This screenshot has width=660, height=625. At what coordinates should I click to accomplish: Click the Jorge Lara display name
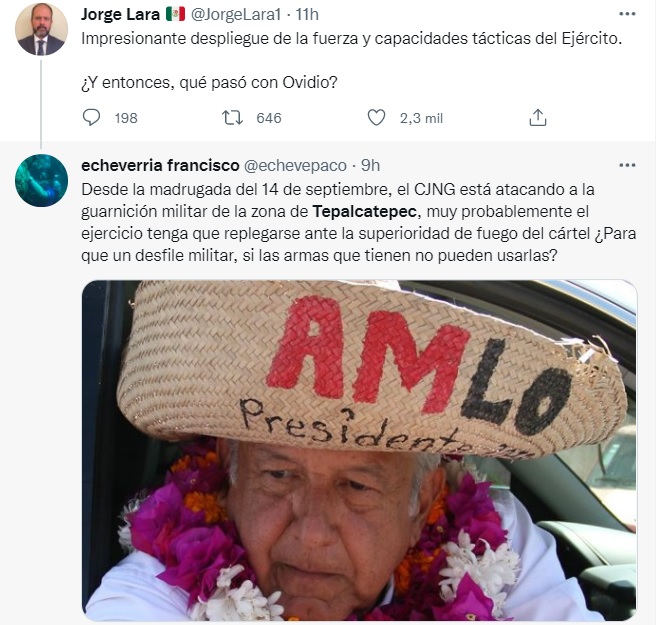click(120, 15)
